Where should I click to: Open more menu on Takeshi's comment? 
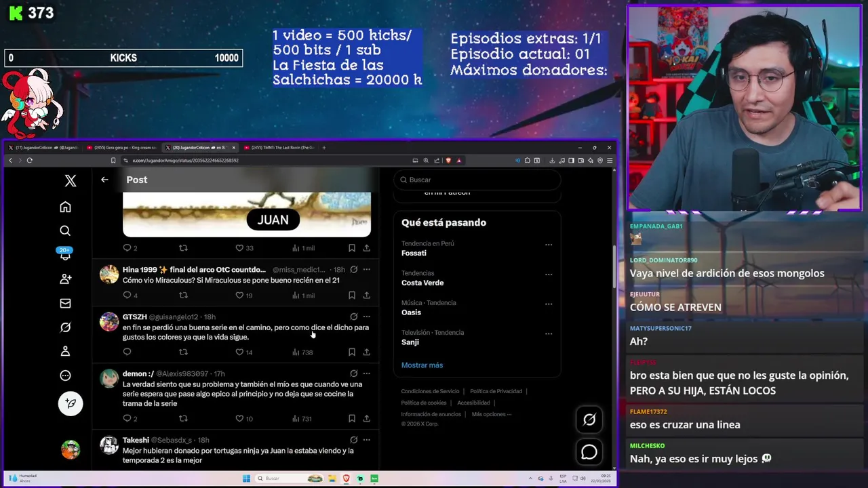tap(366, 440)
